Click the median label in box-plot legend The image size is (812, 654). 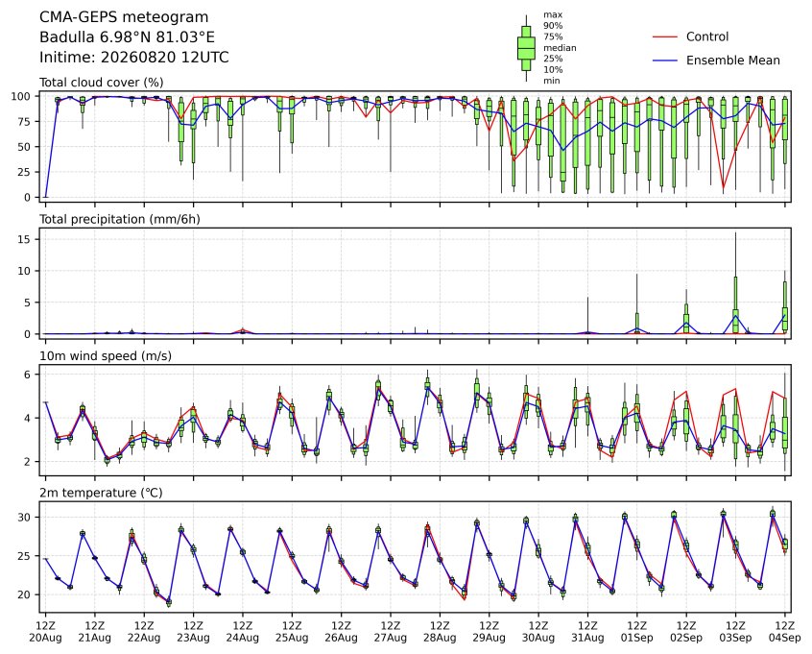pyautogui.click(x=560, y=48)
